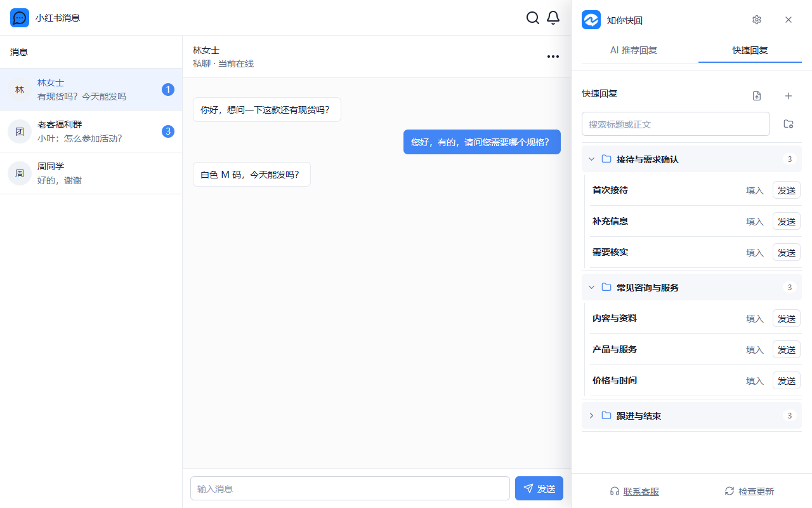Viewport: 812px width, 508px height.
Task: Open the 周同学 conversation
Action: click(91, 173)
